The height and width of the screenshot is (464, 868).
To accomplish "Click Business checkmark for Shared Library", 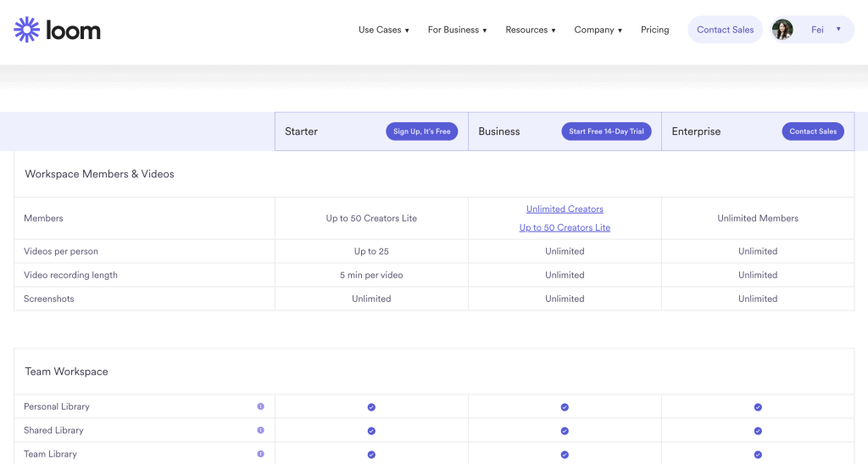I will [x=565, y=431].
